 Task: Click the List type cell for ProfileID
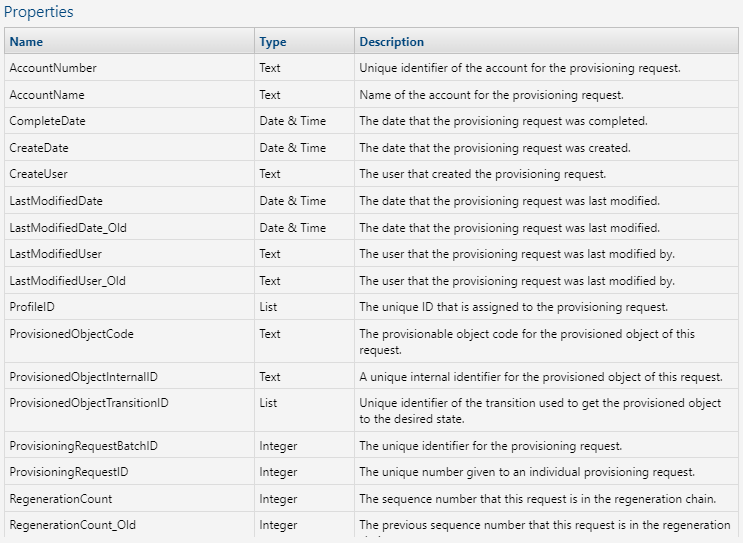268,307
